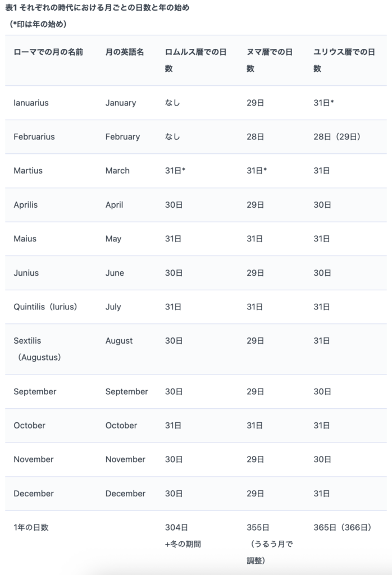Screen dimensions: 392x575
Task: Select the Junius cell
Action: point(26,273)
